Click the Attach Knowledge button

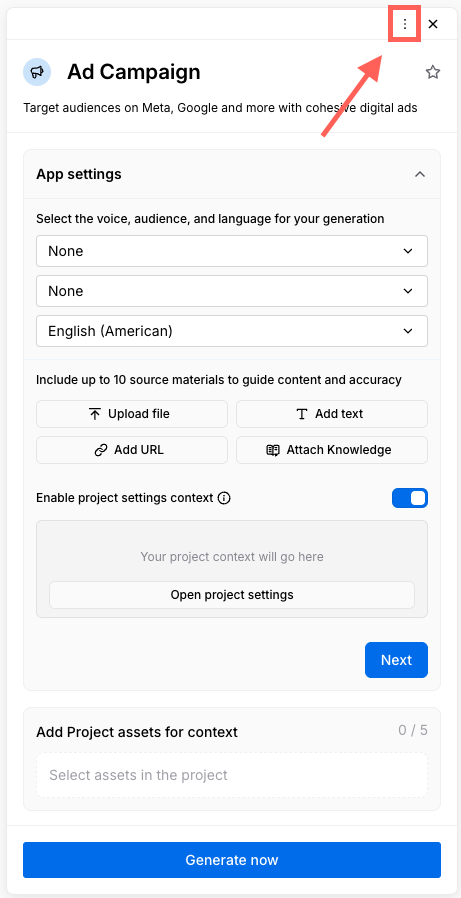click(332, 450)
